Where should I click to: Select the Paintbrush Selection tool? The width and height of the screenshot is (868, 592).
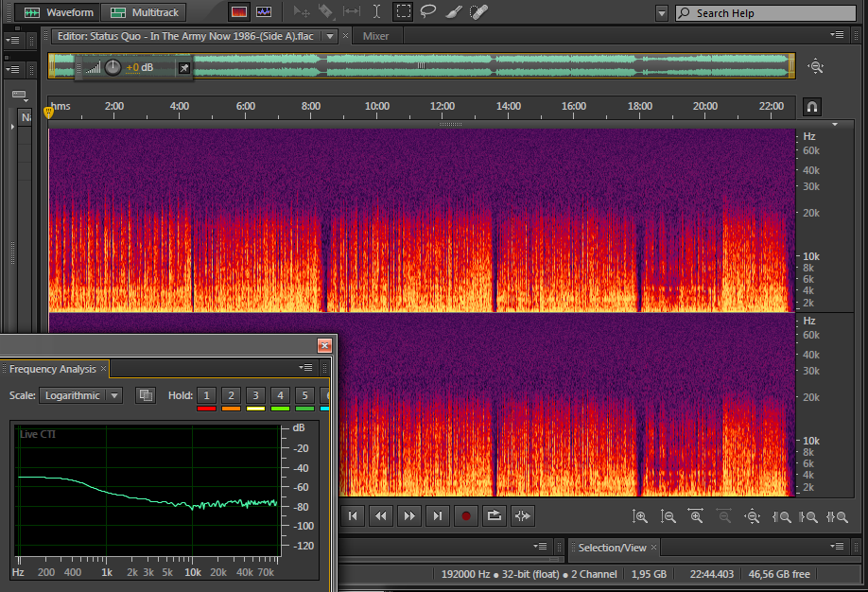453,11
